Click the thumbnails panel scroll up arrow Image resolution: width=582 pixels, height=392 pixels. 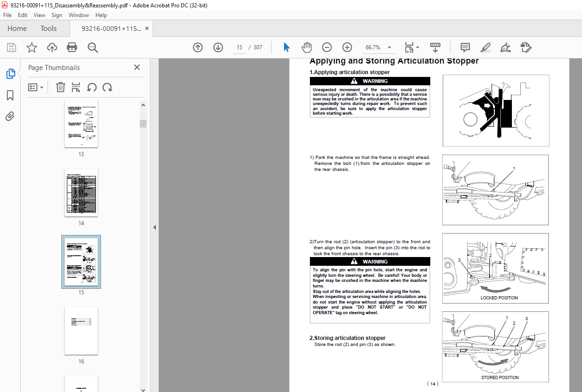coord(143,105)
